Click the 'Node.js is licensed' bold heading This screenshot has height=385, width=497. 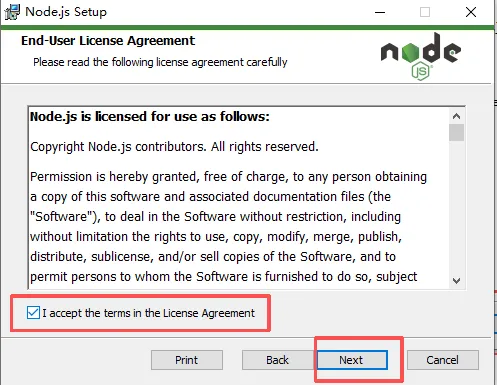point(150,117)
